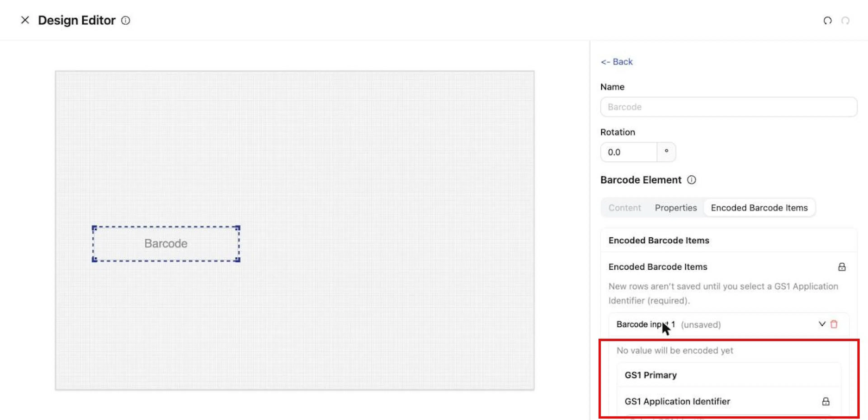Screen dimensions: 868x420
Task: Select the Encoded Barcode Items tab
Action: 759,208
